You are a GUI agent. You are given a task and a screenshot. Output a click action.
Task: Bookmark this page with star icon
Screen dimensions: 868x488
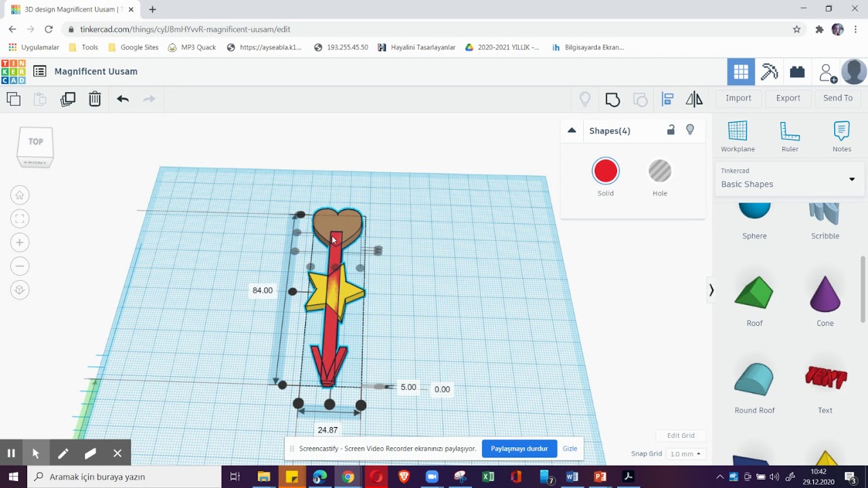(797, 29)
